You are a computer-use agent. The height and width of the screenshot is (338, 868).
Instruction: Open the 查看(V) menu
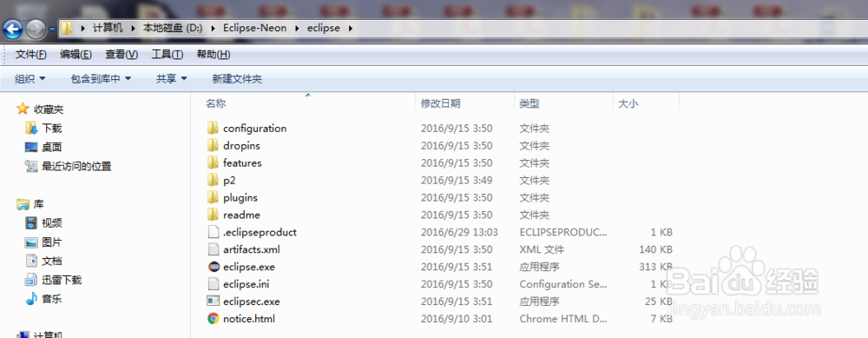tap(122, 54)
